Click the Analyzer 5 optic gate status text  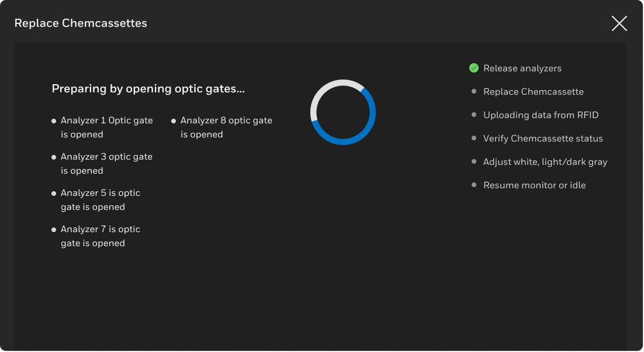pyautogui.click(x=100, y=200)
